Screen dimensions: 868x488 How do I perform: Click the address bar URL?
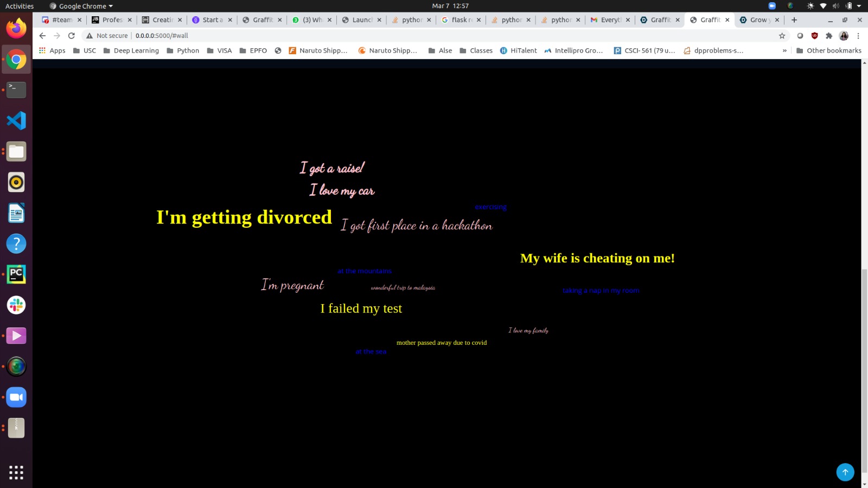[x=162, y=36]
